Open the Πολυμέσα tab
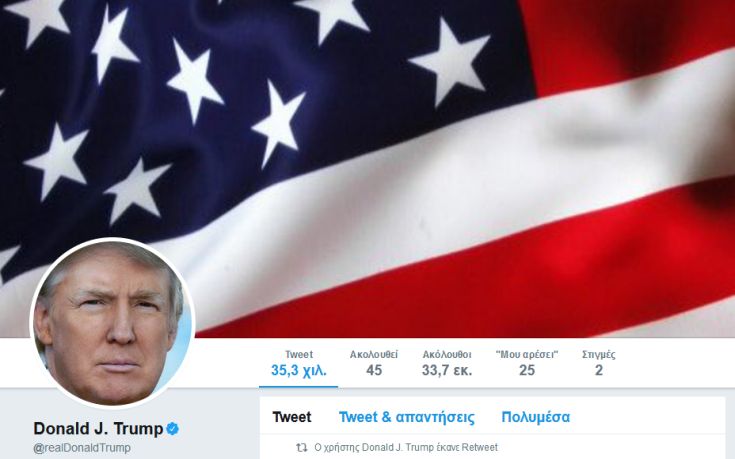735x459 pixels. [535, 417]
